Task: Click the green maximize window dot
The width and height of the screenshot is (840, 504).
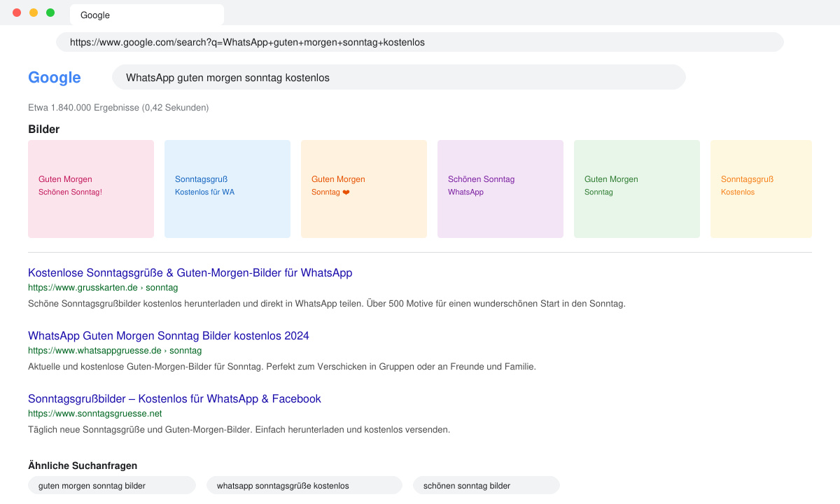Action: pyautogui.click(x=50, y=13)
